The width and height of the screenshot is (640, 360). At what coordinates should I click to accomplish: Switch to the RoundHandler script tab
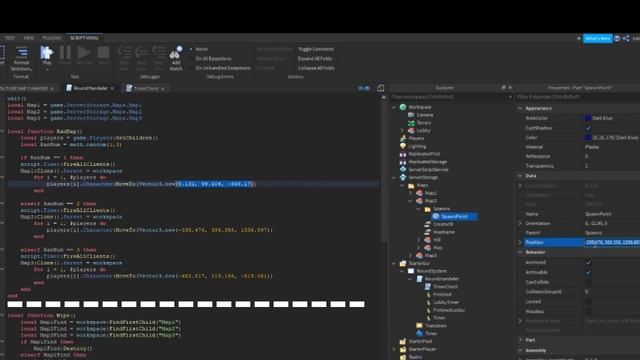click(90, 88)
